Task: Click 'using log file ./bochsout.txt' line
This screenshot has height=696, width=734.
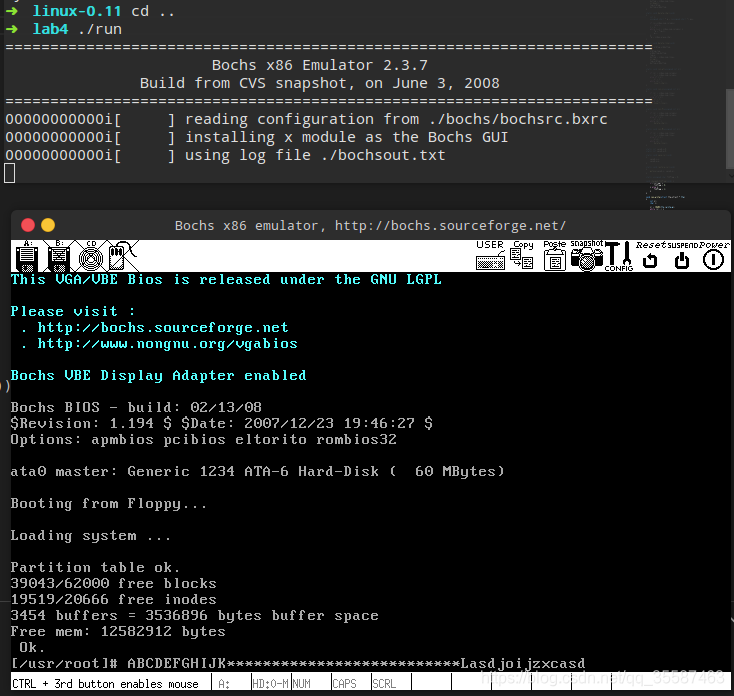Action: pyautogui.click(x=315, y=155)
